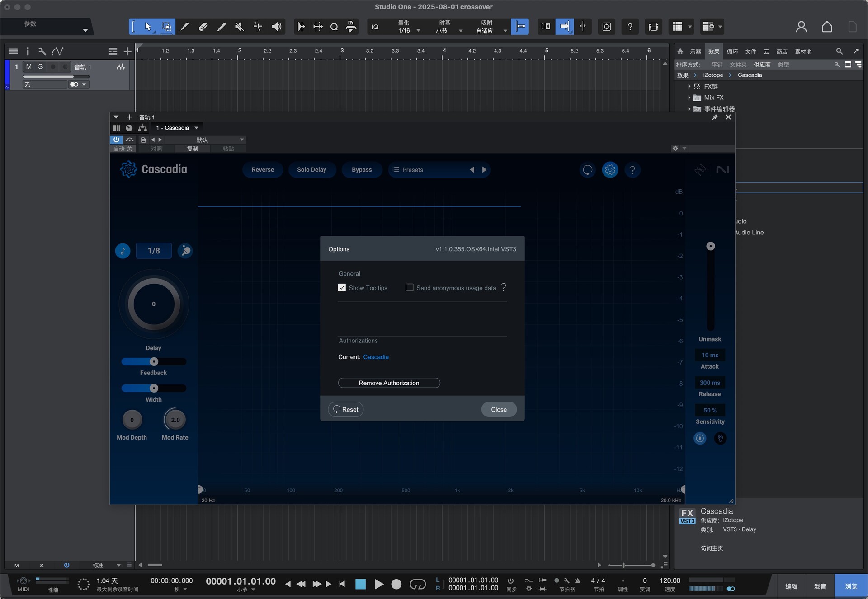Screen dimensions: 868x599
Task: Click the Stop transport button
Action: pos(360,584)
